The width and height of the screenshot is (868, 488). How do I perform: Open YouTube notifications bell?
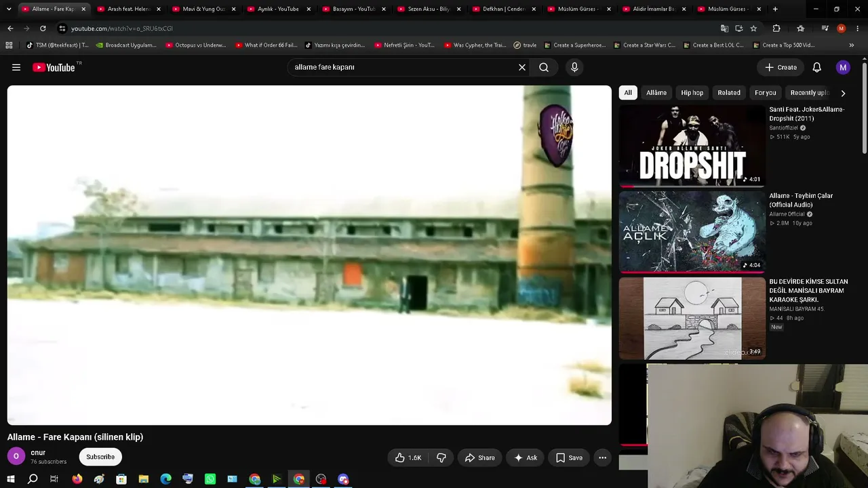pos(817,67)
